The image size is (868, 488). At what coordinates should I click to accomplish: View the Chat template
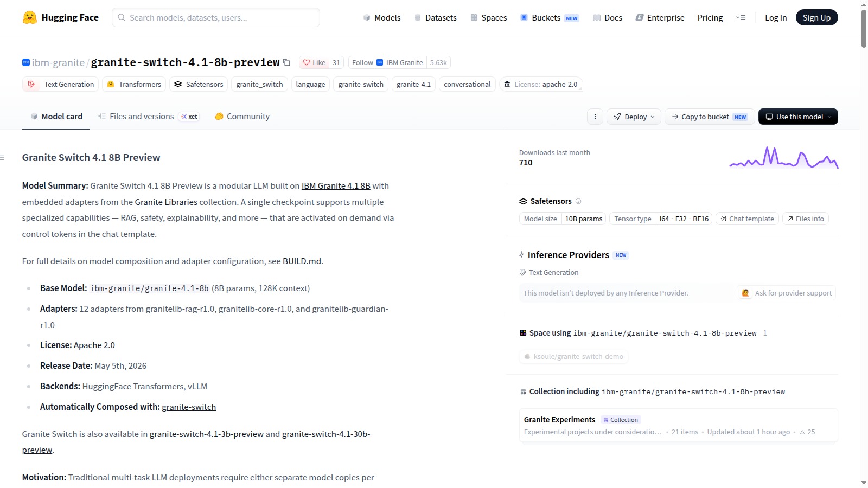(748, 219)
